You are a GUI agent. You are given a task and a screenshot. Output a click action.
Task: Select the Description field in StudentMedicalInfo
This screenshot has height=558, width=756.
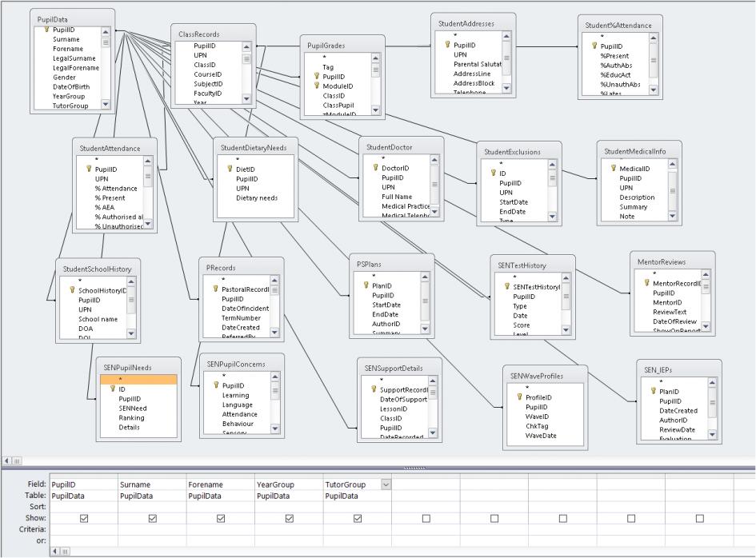637,197
